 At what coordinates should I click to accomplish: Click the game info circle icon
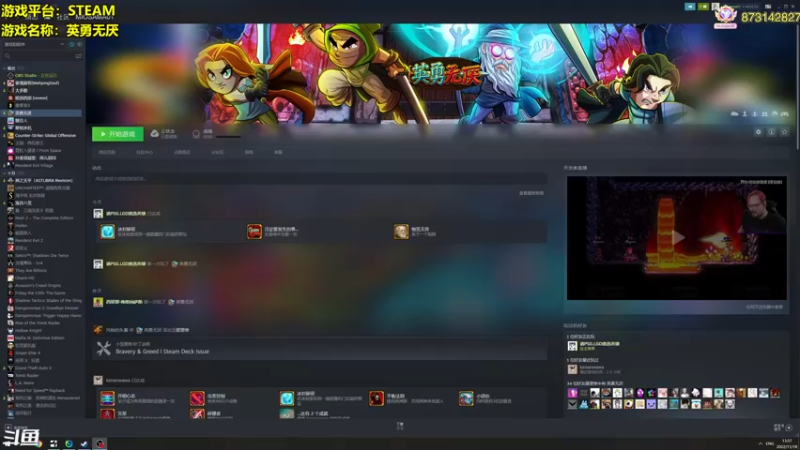[x=771, y=132]
